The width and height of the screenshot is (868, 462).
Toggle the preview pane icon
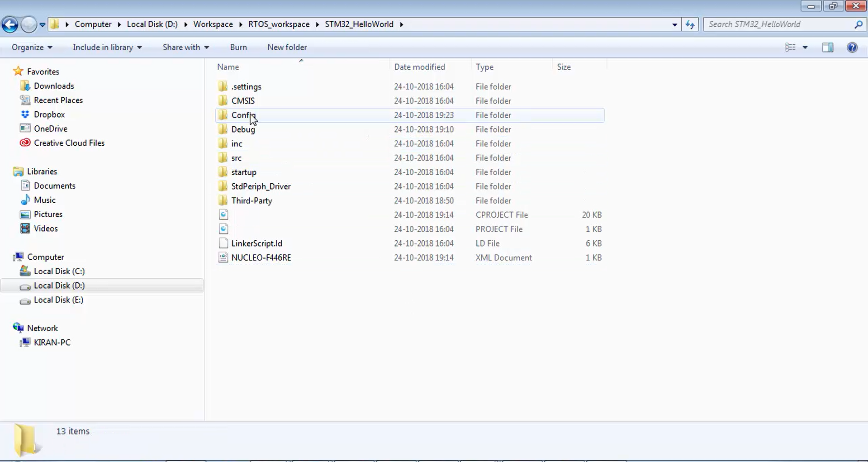pos(828,48)
